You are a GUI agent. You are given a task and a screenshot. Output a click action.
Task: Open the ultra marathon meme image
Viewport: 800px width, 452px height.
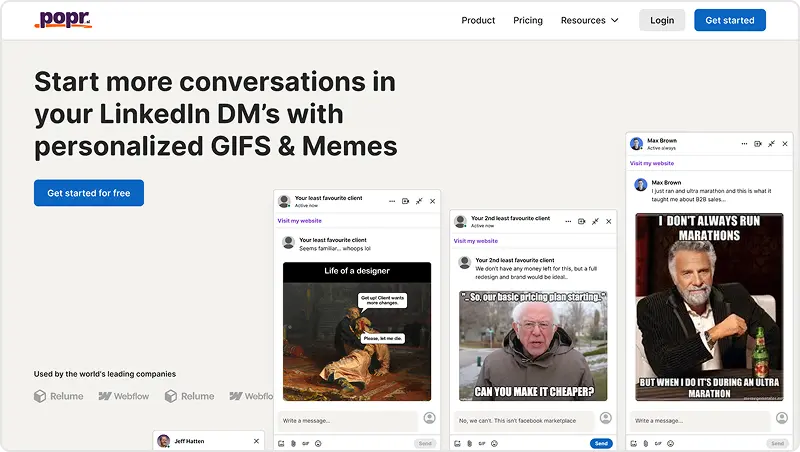[709, 307]
